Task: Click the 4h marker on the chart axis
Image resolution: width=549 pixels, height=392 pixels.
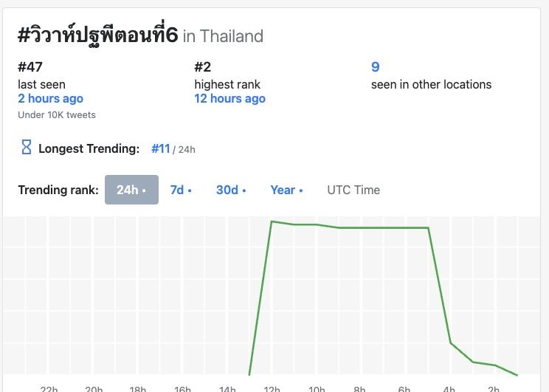Action: (449, 388)
